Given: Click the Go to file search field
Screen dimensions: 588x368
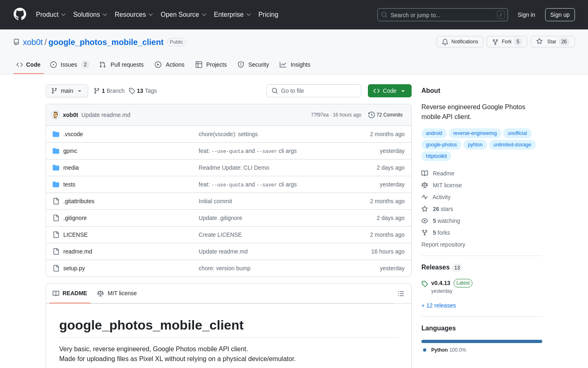Looking at the screenshot, I should point(314,91).
